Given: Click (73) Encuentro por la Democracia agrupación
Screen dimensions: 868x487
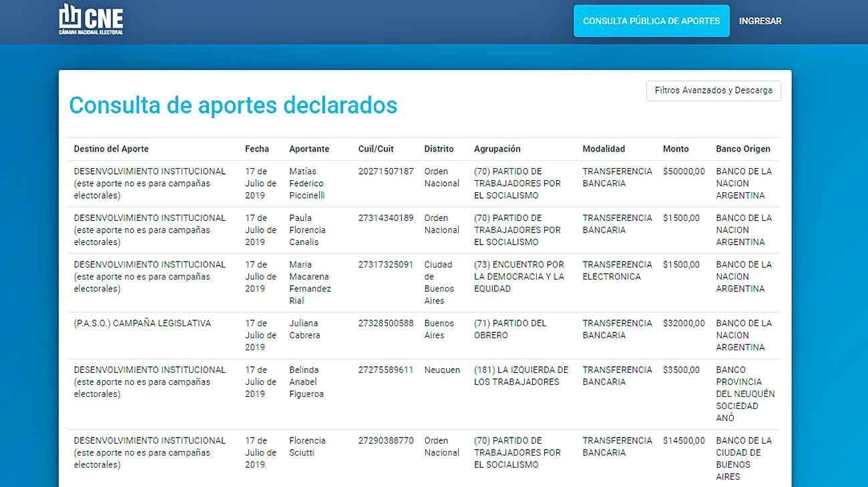Looking at the screenshot, I should [519, 277].
